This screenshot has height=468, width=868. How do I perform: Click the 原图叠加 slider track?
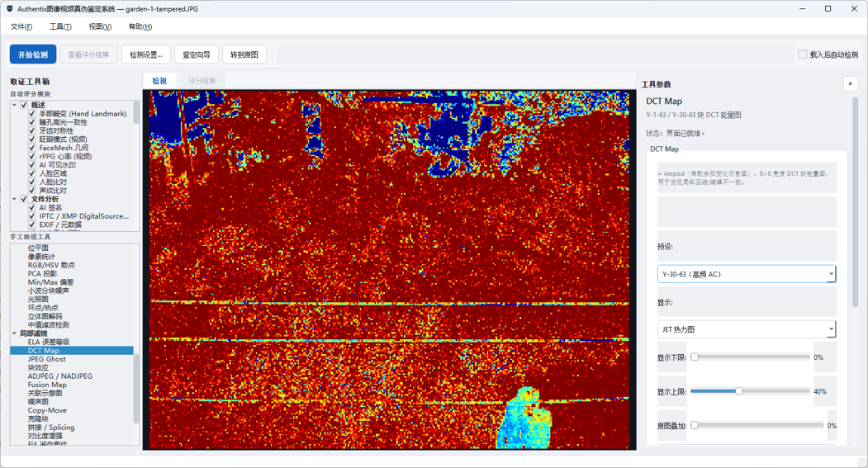coord(757,425)
